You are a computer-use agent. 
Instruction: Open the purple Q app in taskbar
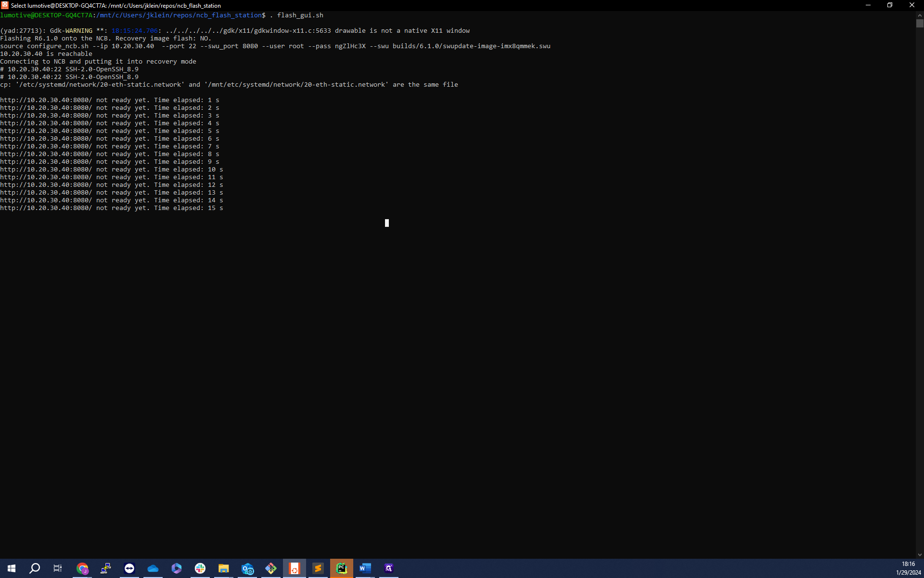coord(389,568)
